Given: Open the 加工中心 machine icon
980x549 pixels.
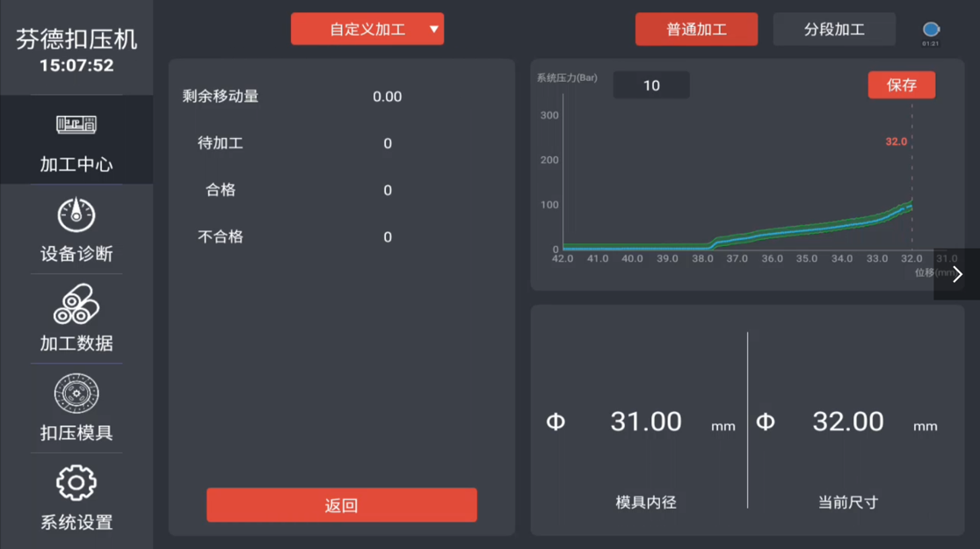Looking at the screenshot, I should [x=76, y=126].
